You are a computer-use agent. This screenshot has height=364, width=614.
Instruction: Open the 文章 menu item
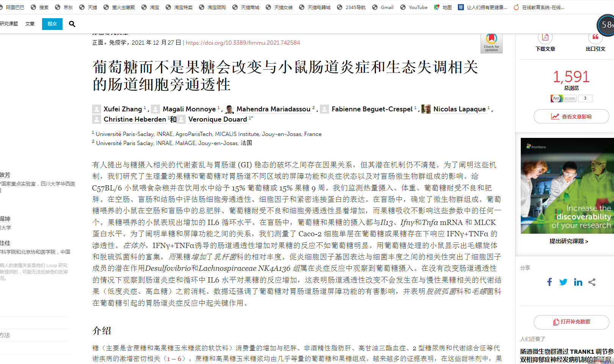click(x=30, y=23)
